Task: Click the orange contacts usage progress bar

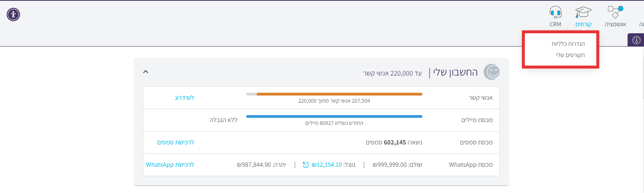Action: pos(339,94)
